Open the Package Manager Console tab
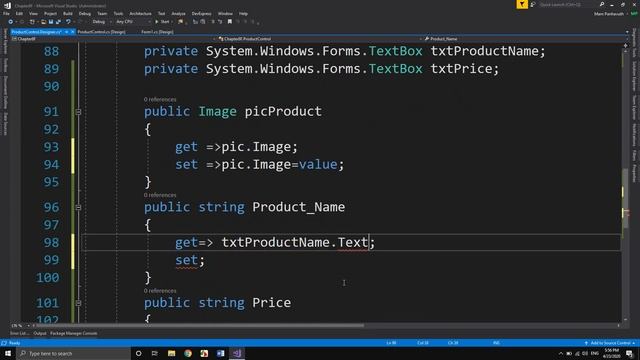Image resolution: width=640 pixels, height=360 pixels. (73, 333)
